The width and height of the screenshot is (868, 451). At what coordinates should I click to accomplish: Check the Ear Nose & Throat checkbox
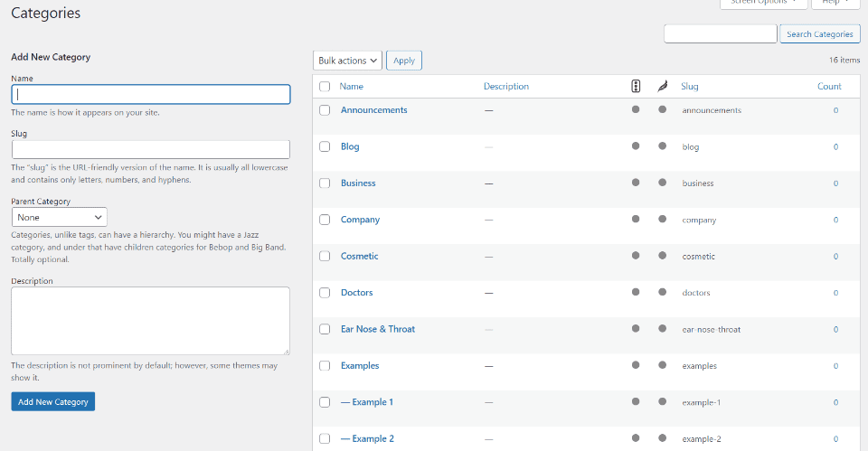click(x=325, y=329)
